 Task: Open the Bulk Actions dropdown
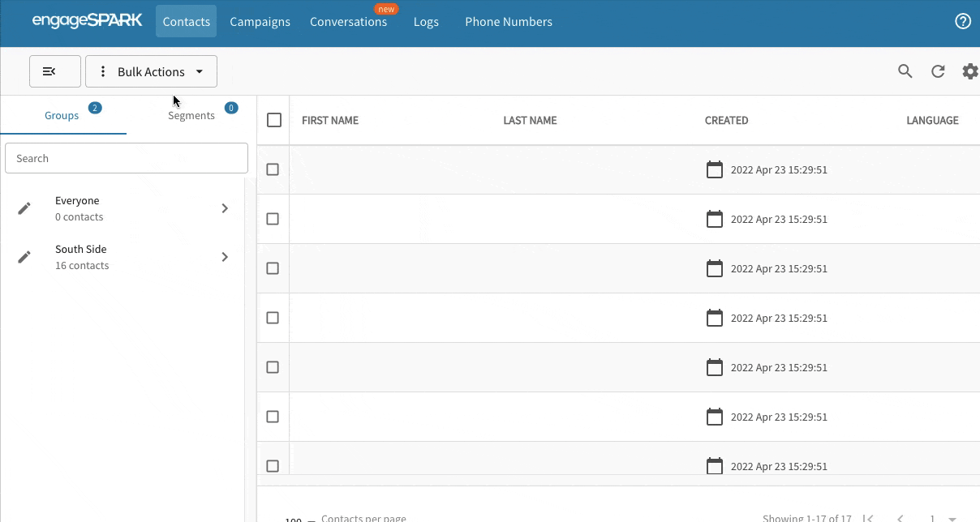pyautogui.click(x=151, y=71)
